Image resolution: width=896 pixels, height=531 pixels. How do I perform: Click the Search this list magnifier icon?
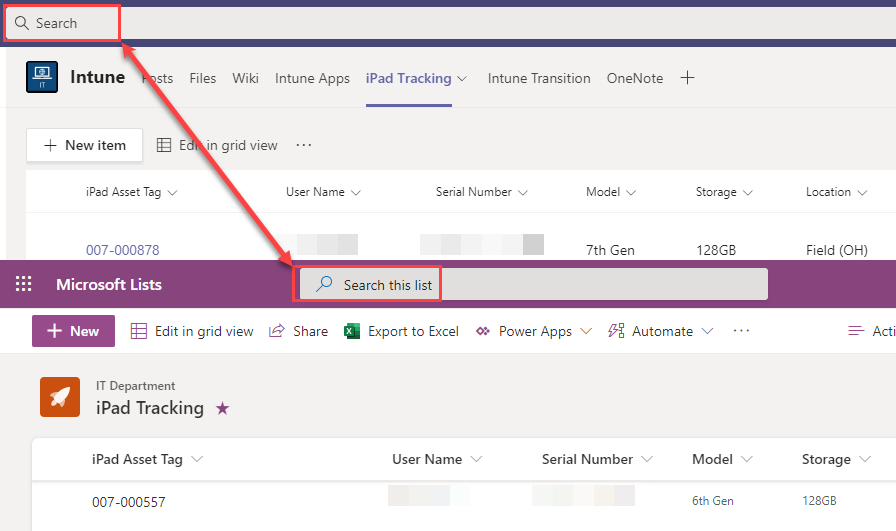[x=324, y=284]
